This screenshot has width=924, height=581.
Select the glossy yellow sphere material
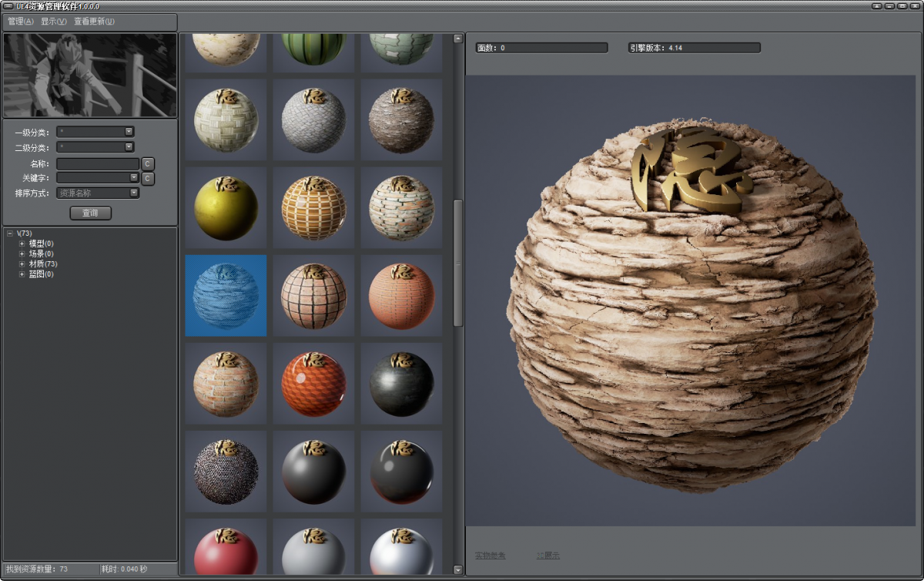[x=226, y=208]
